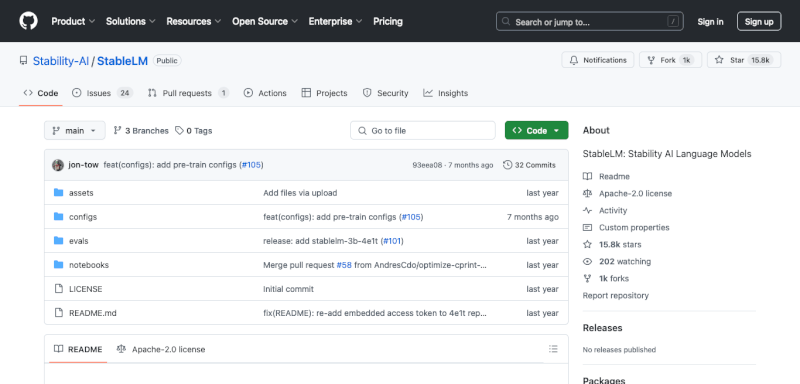800x384 pixels.
Task: Expand the Open Source header menu
Action: coord(265,21)
